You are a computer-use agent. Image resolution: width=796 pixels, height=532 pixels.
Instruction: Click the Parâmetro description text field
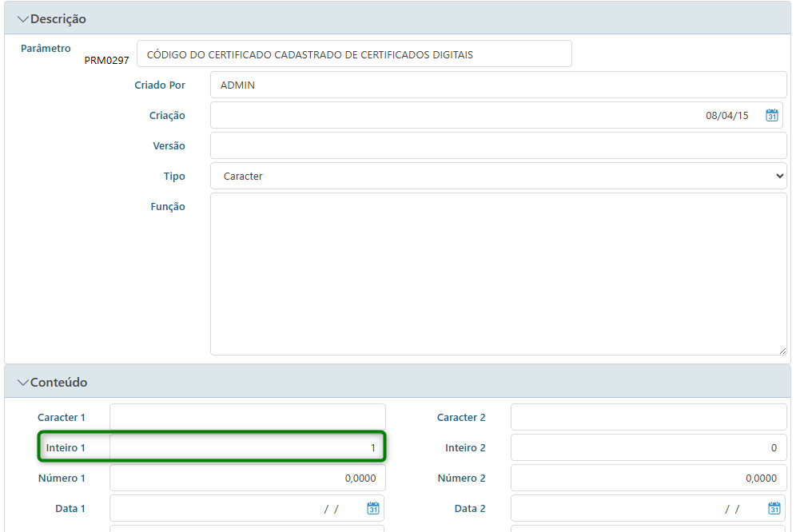[354, 54]
